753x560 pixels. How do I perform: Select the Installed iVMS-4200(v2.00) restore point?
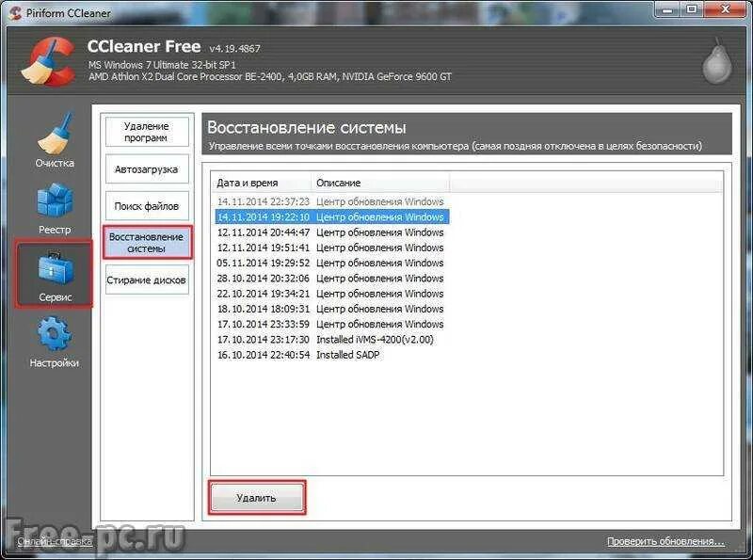point(332,340)
